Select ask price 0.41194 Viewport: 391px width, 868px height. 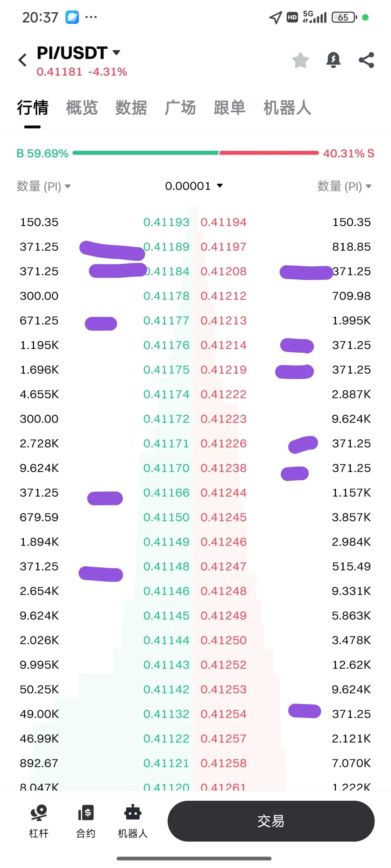click(223, 222)
